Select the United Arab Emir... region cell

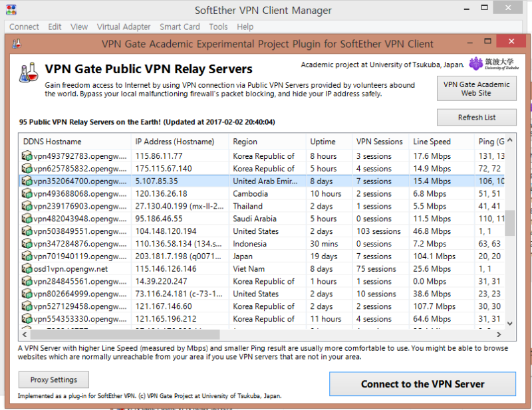[265, 181]
